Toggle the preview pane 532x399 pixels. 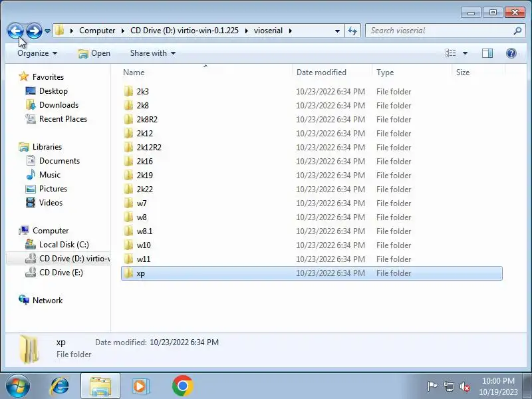tap(487, 53)
